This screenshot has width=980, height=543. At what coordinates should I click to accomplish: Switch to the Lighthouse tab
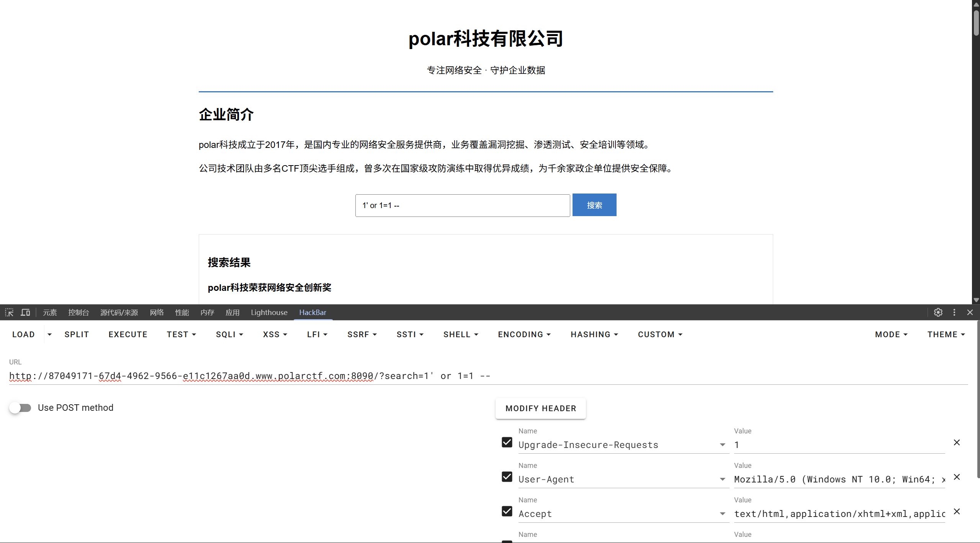point(269,312)
